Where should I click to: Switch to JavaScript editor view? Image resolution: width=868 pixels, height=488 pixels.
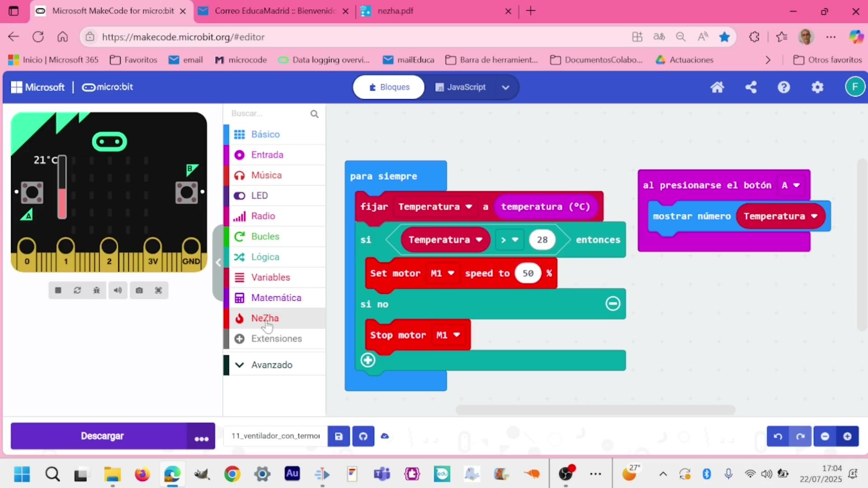pos(461,87)
